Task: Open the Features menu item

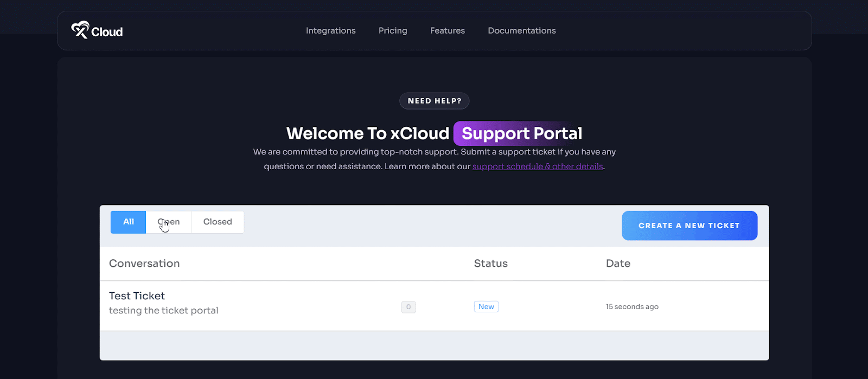Action: tap(448, 31)
